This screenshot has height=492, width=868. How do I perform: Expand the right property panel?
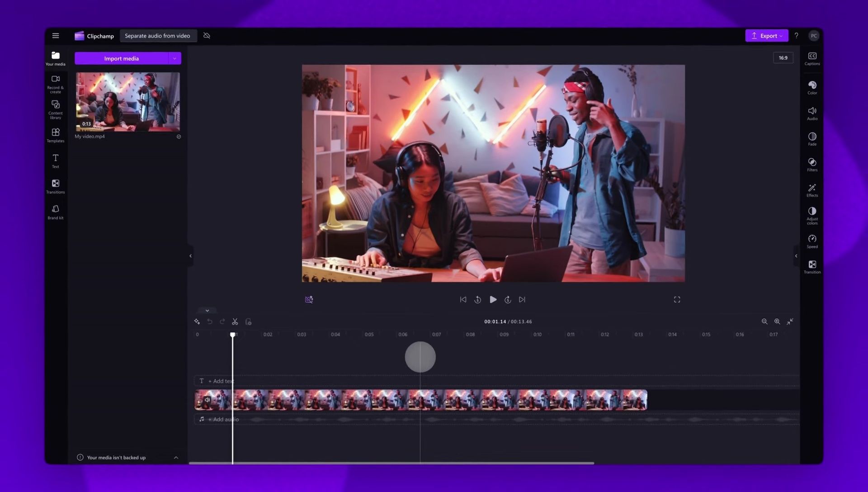[x=796, y=256]
